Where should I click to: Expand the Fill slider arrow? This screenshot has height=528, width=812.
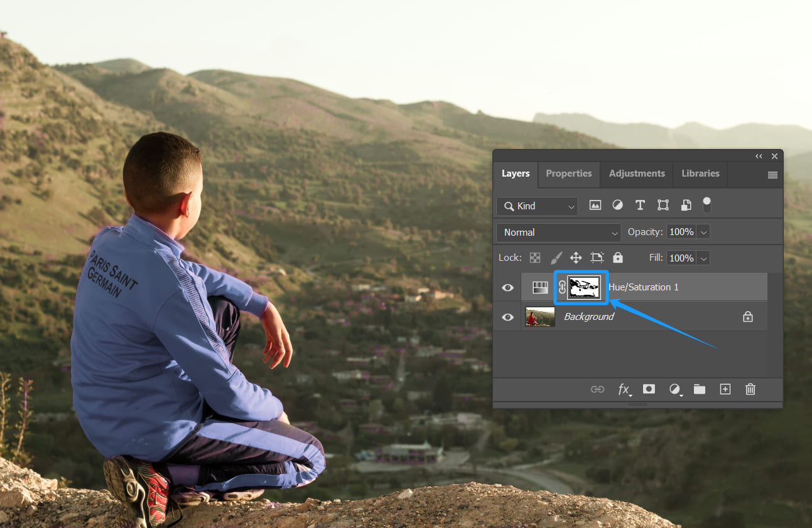click(x=704, y=258)
